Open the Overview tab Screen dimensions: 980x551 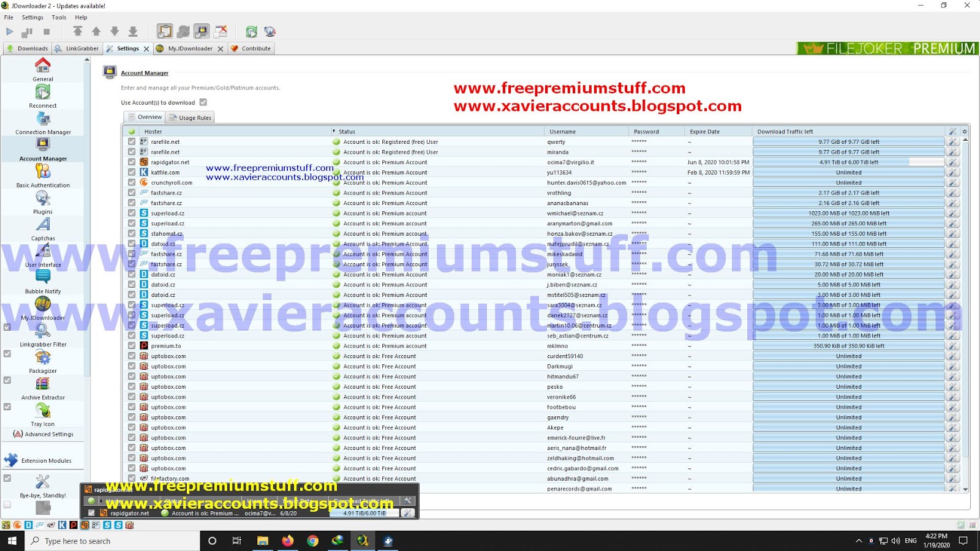click(145, 117)
